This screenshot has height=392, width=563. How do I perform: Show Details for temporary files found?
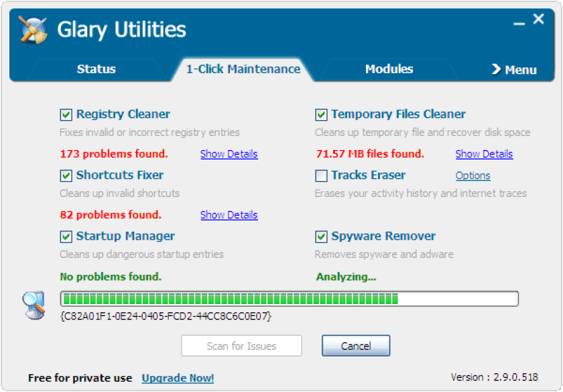pos(484,154)
